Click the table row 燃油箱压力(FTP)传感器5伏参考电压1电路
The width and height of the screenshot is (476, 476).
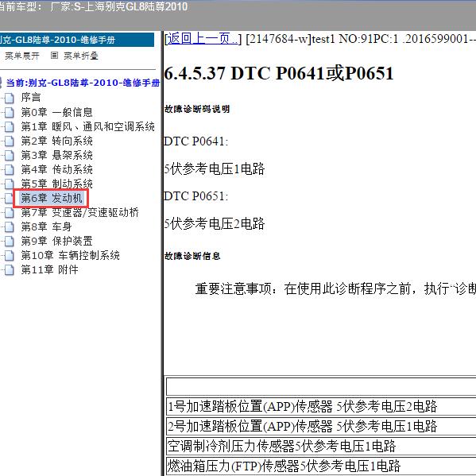point(321,466)
